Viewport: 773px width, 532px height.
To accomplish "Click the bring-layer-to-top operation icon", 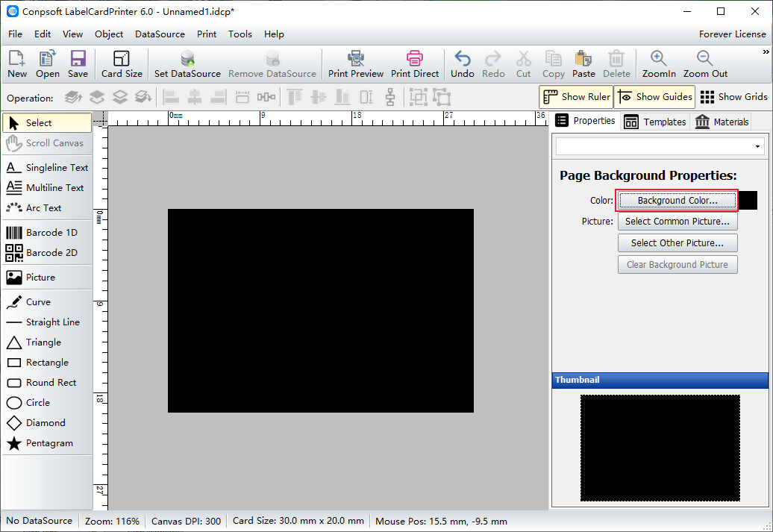I will (73, 97).
